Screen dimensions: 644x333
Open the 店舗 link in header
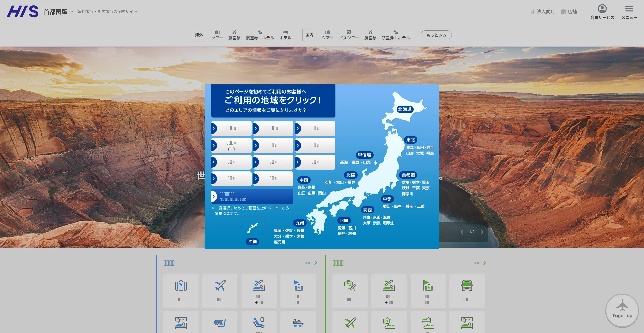pos(569,12)
